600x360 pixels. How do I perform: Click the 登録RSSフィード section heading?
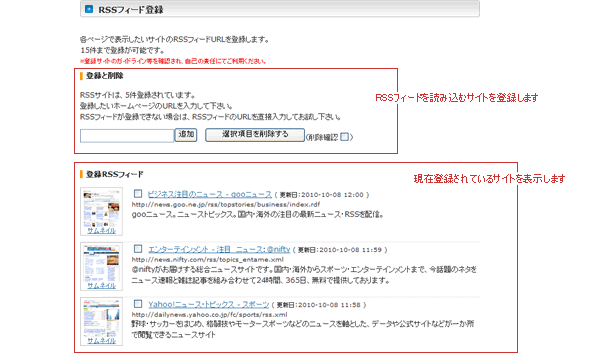(x=114, y=174)
